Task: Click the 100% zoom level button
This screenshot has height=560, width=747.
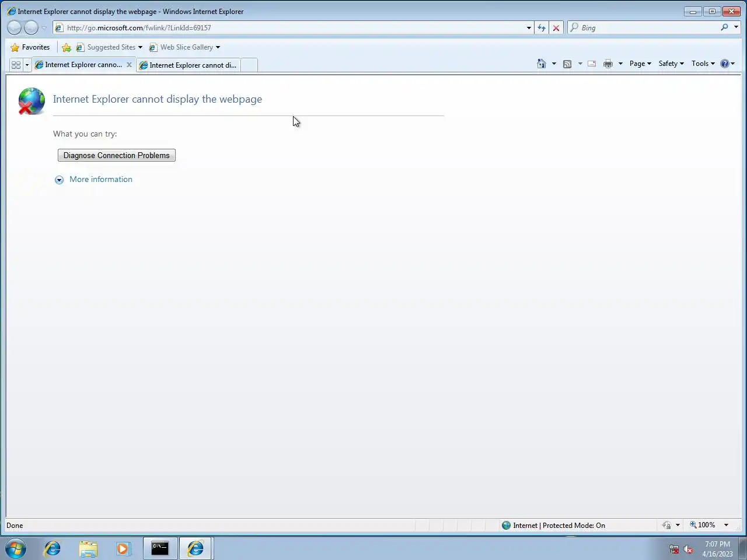Action: click(x=703, y=525)
